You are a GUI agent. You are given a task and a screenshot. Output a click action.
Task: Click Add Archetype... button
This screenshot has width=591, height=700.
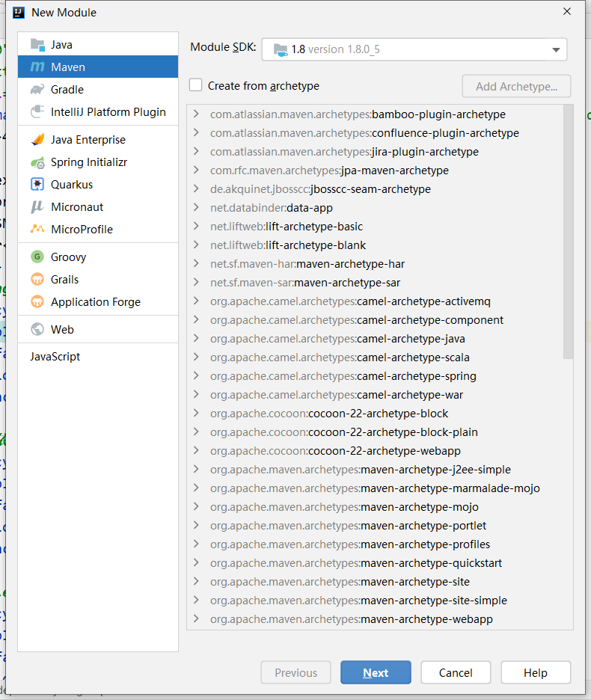(516, 86)
